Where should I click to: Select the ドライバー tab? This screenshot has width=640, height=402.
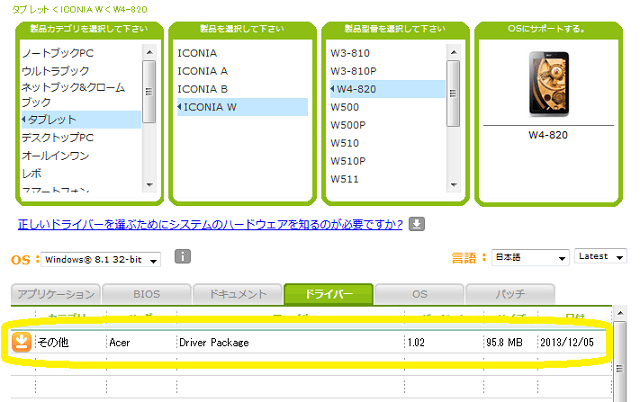[x=329, y=294]
